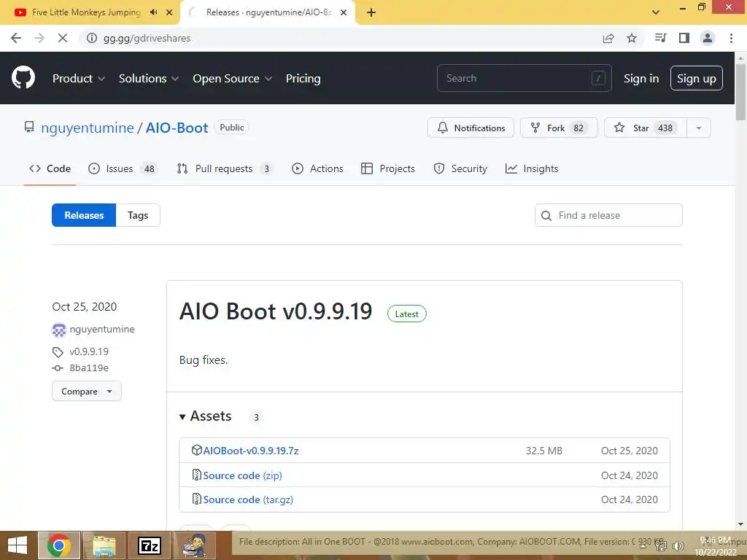The image size is (747, 560).
Task: Expand the Product menu
Action: 79,79
